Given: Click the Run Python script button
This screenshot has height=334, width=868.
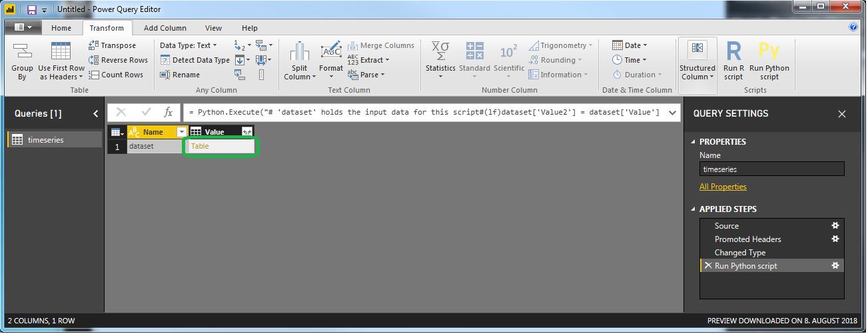Looking at the screenshot, I should click(x=769, y=61).
